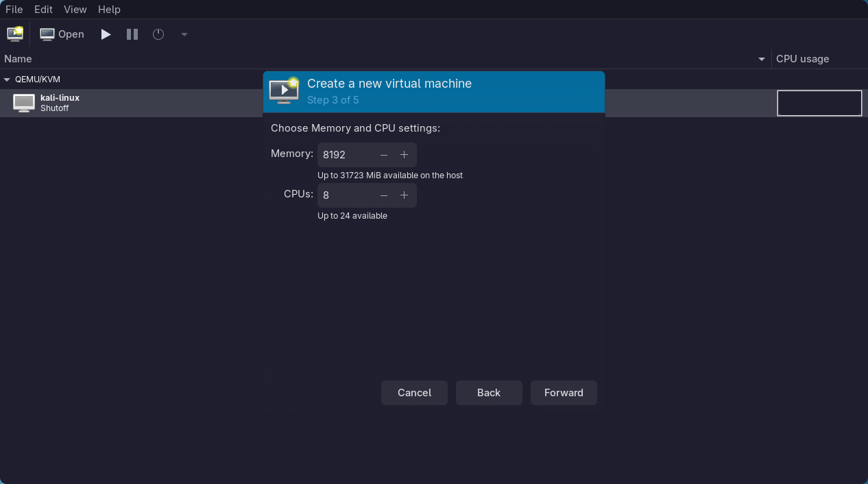This screenshot has height=484, width=868.
Task: Click Forward to continue the wizard
Action: tap(564, 393)
